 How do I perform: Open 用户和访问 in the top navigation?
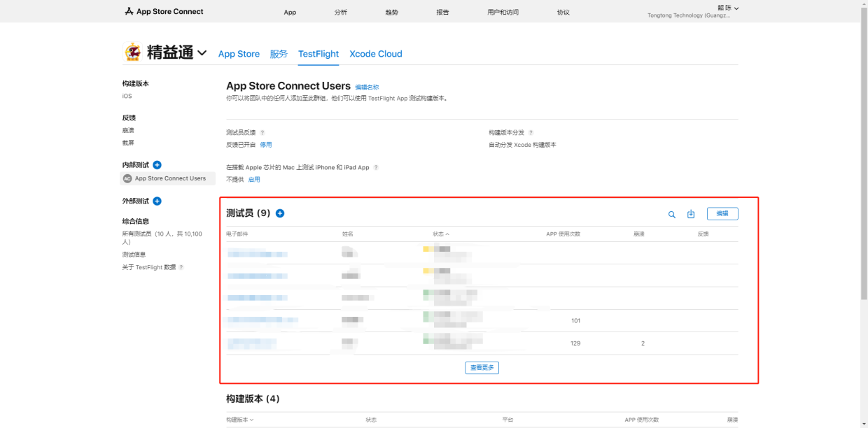tap(503, 13)
